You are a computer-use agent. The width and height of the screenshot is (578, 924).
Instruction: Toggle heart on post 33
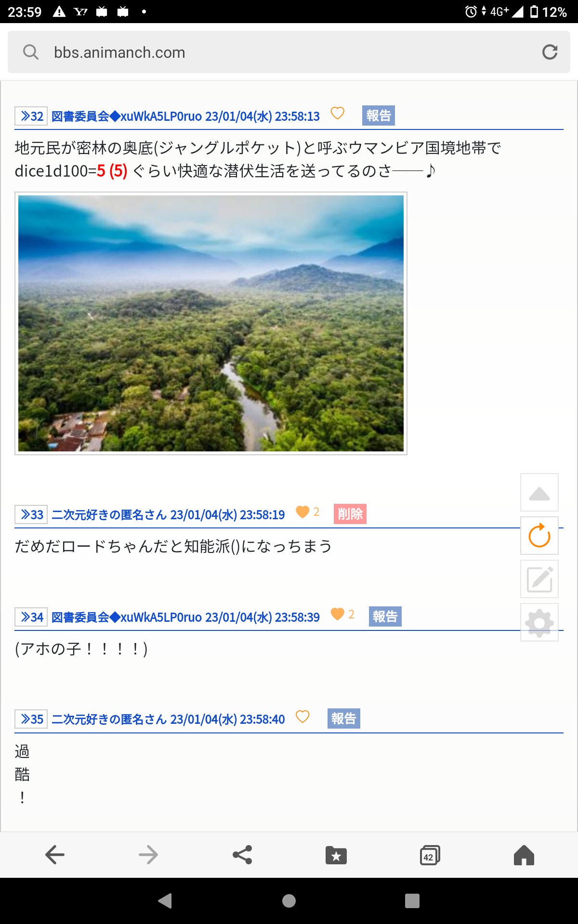click(302, 512)
